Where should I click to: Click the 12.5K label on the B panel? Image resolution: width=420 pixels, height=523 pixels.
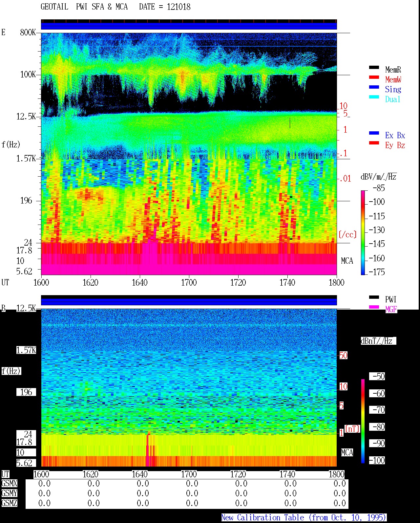coord(26,308)
